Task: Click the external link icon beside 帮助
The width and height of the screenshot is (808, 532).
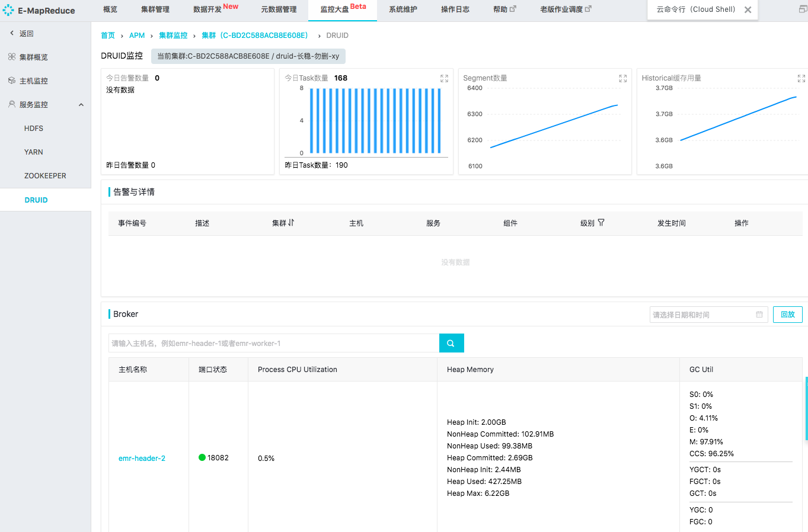Action: coord(513,9)
